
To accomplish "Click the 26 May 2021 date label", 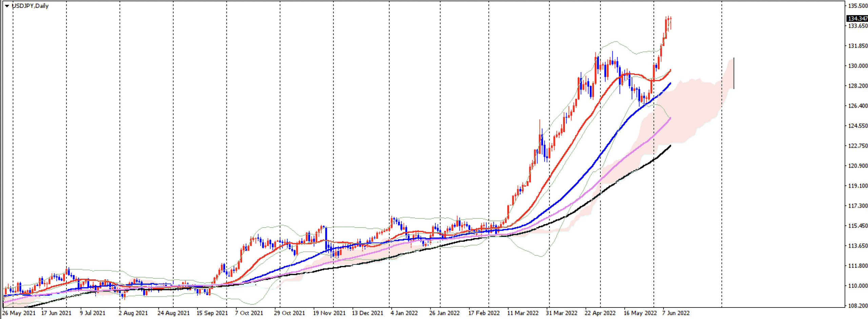I will click(x=19, y=313).
